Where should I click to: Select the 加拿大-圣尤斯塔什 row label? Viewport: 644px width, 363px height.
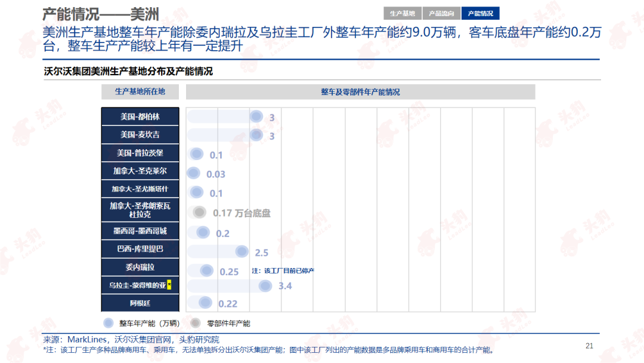pyautogui.click(x=140, y=189)
